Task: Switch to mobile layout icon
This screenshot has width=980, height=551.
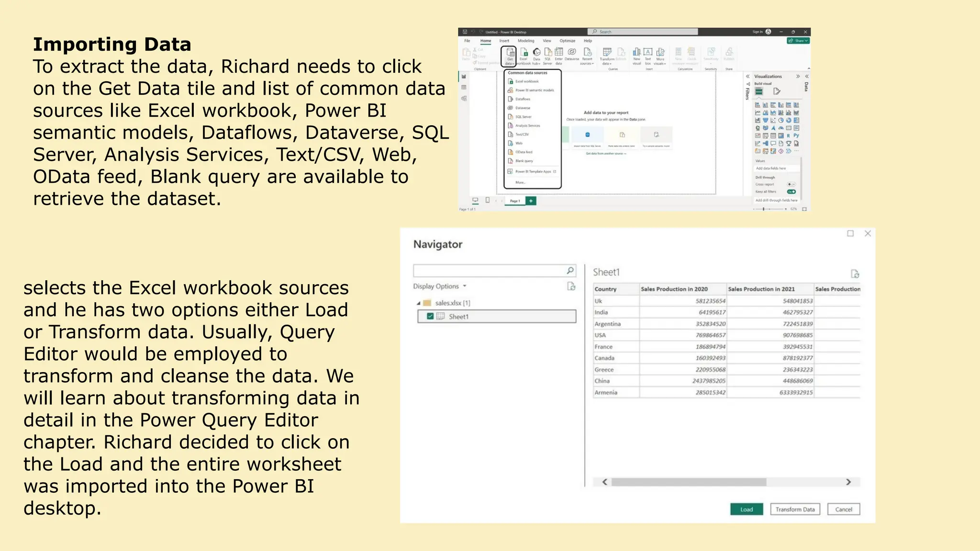Action: [x=487, y=200]
